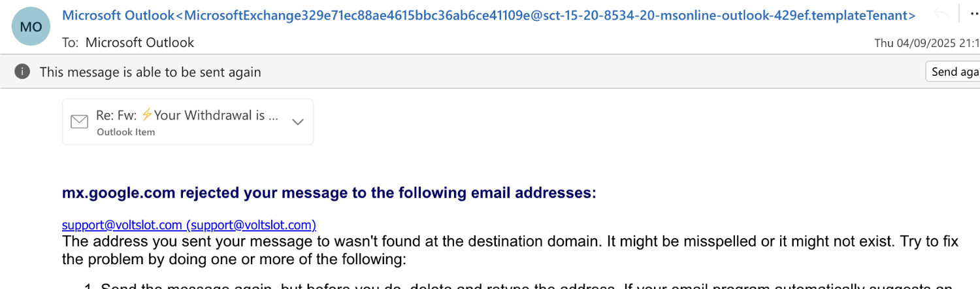Viewport: 980px width, 289px height.
Task: Click the greyed-out reply arrow icon
Action: 941,14
